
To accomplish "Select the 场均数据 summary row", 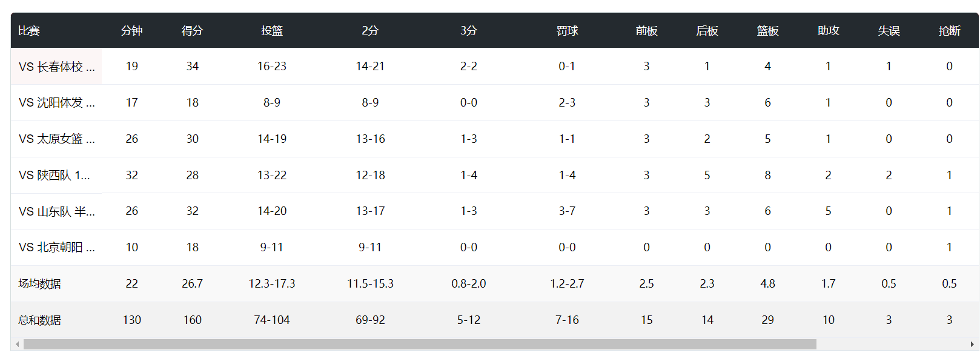I will point(495,284).
